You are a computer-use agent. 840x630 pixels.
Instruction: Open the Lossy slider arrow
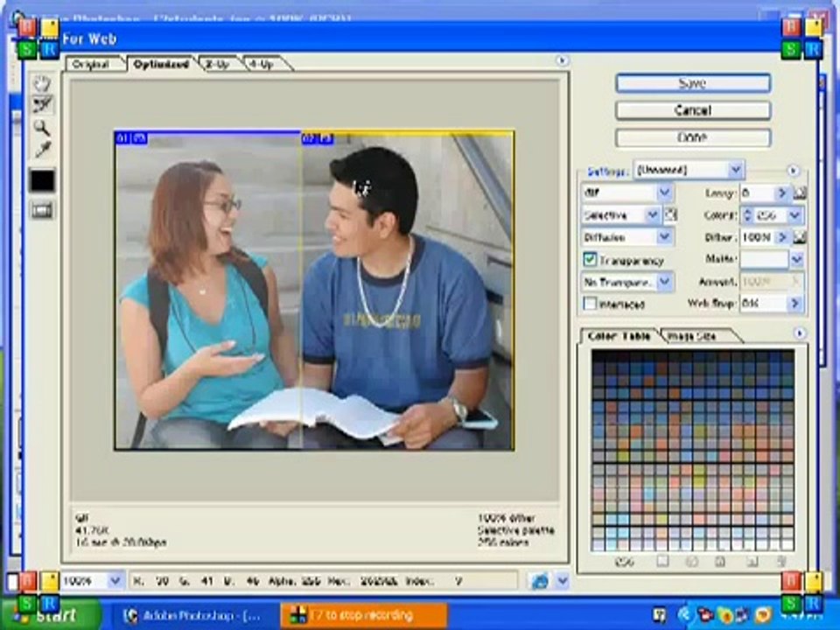(782, 192)
